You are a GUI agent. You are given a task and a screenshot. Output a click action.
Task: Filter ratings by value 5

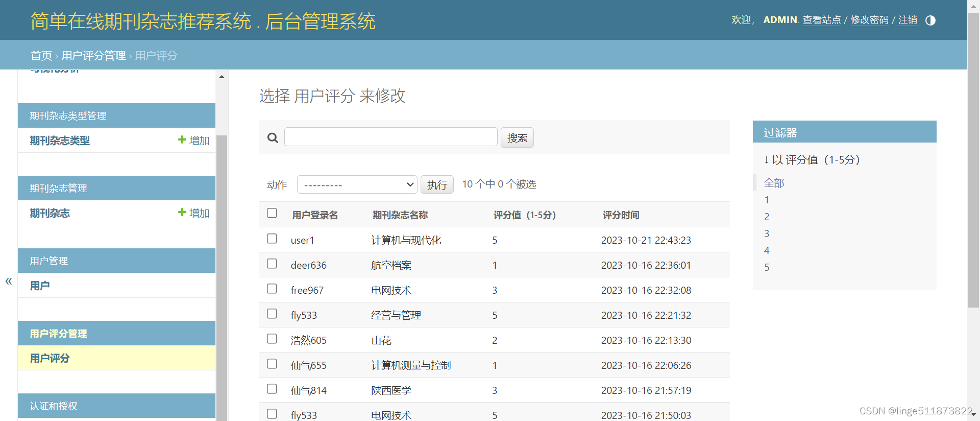[x=767, y=267]
